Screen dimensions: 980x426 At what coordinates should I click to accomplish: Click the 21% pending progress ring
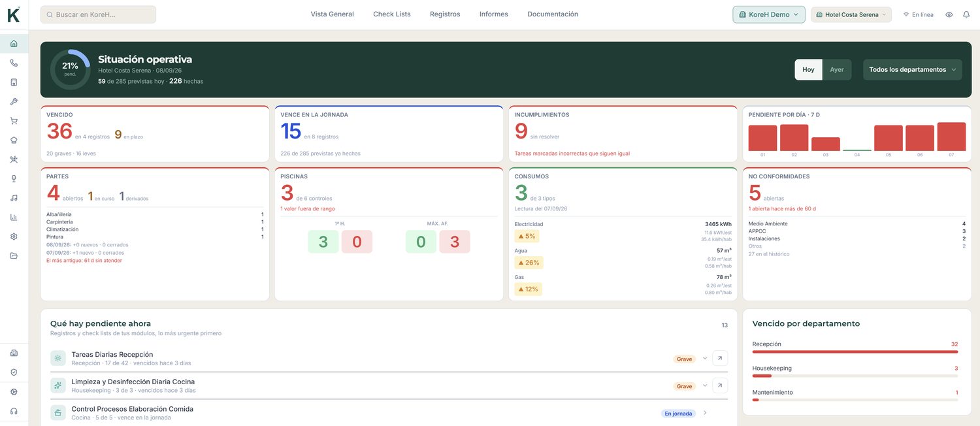[70, 69]
